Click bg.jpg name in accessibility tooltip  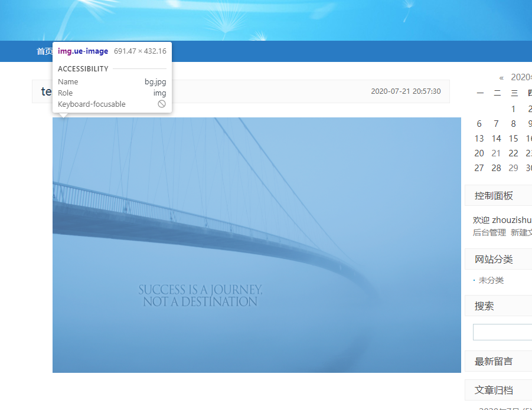click(x=155, y=81)
